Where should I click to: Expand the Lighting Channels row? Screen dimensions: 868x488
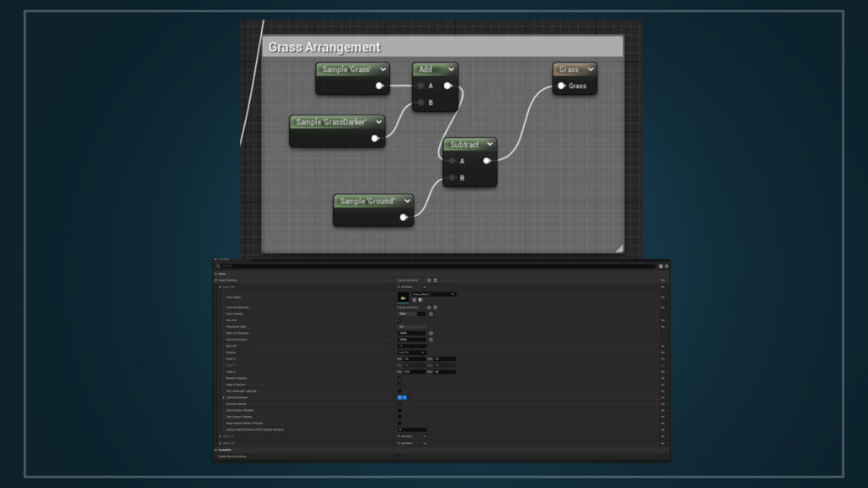[x=223, y=397]
